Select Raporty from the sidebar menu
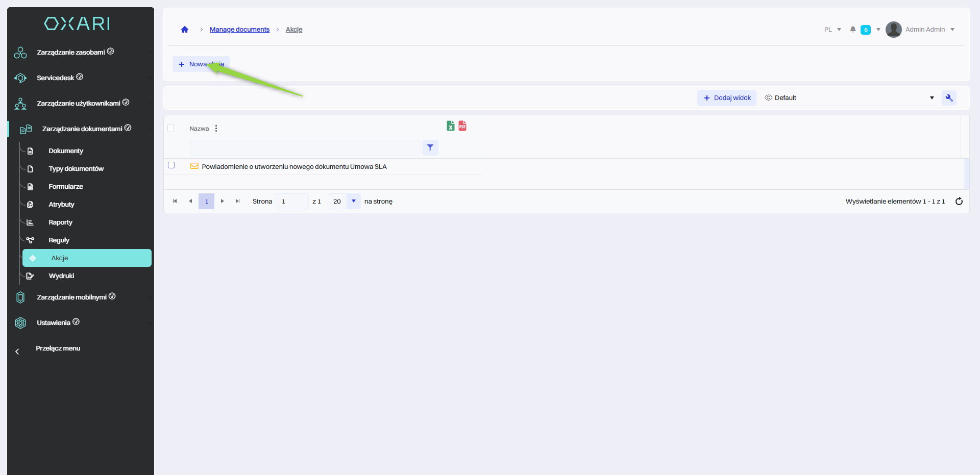Screen dimensions: 980x475 (60, 222)
